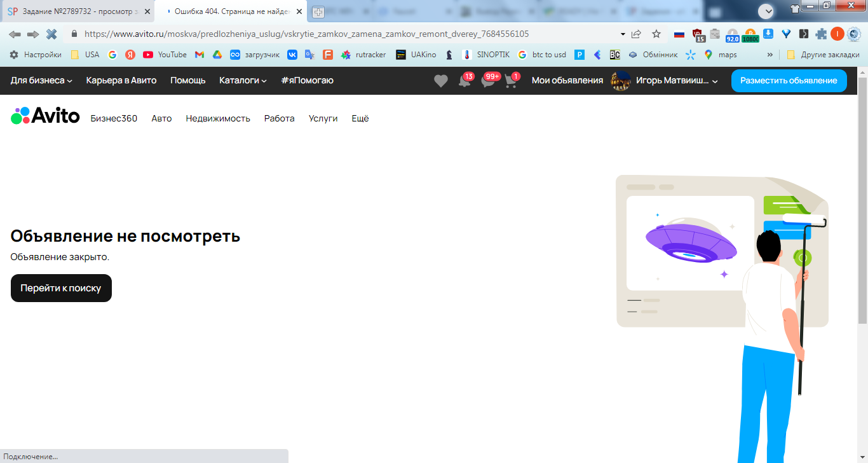Open the 'btc to usd' bookmark
This screenshot has width=868, height=463.
coord(542,55)
